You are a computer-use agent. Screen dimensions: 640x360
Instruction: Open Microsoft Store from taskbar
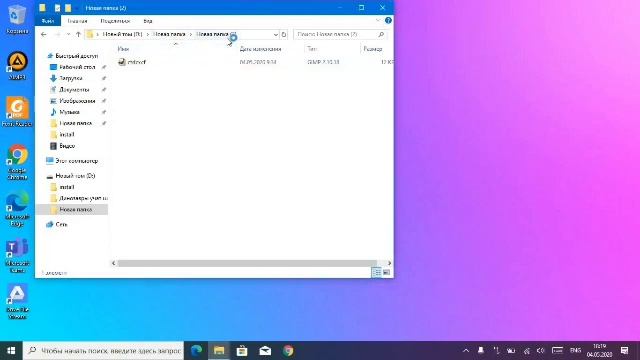tap(242, 351)
